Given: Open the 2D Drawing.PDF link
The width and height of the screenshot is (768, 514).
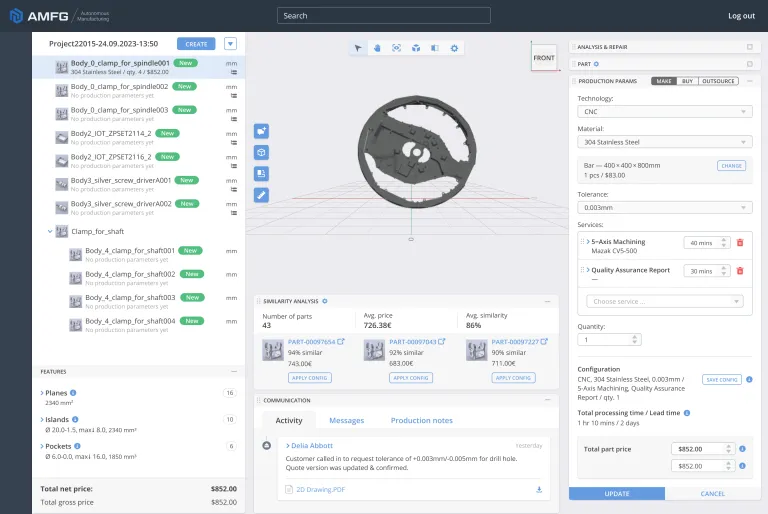Looking at the screenshot, I should [x=320, y=490].
